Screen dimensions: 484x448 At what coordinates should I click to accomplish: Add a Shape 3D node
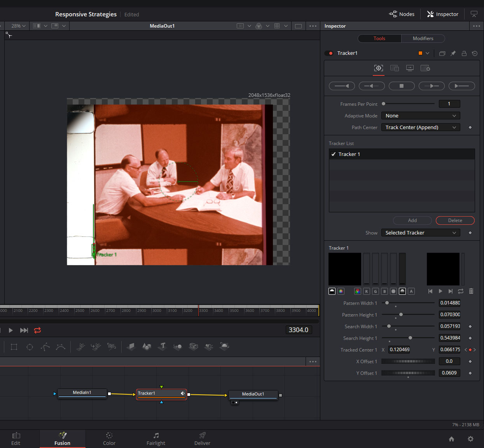[147, 347]
